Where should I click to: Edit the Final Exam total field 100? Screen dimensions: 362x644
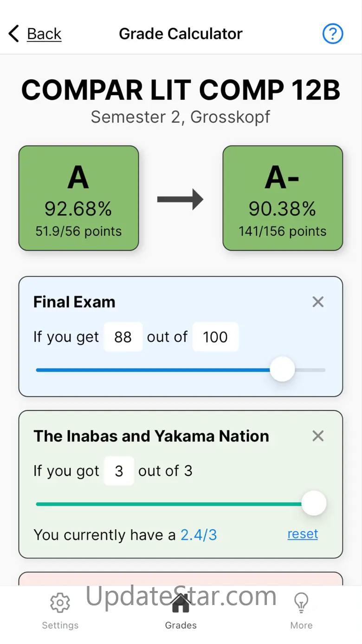point(215,337)
